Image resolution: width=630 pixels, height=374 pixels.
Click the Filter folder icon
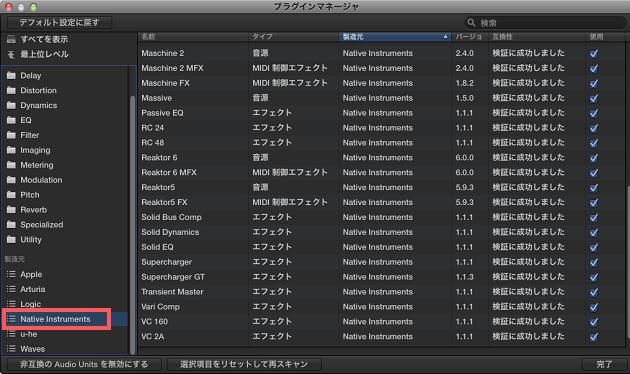[11, 135]
